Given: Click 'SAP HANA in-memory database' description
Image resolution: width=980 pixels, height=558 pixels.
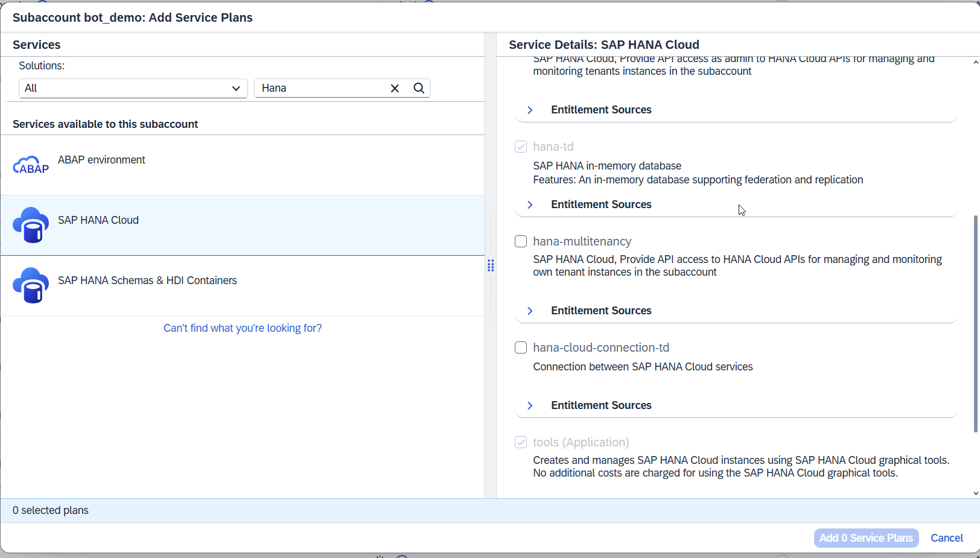Looking at the screenshot, I should [x=607, y=166].
